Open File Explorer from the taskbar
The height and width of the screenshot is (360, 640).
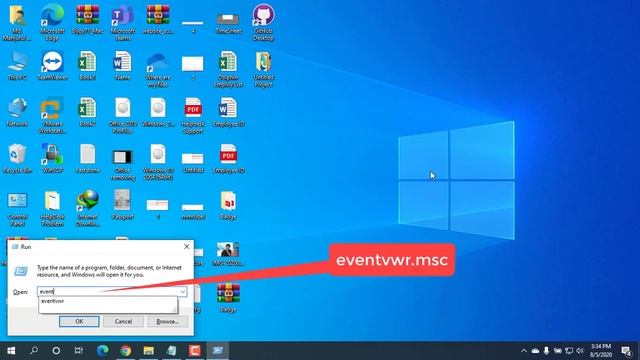click(149, 351)
